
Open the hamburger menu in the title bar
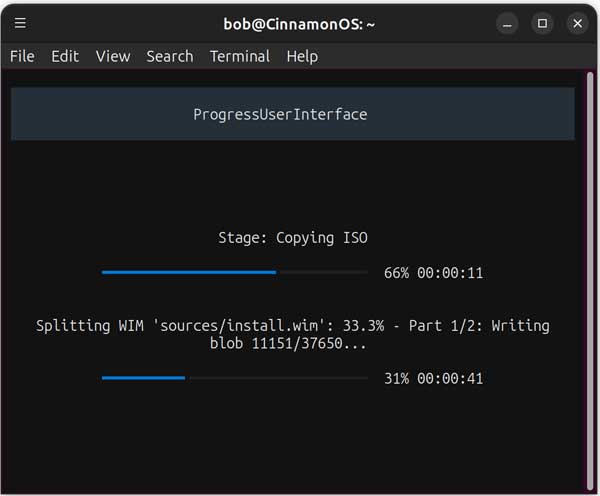(21, 23)
